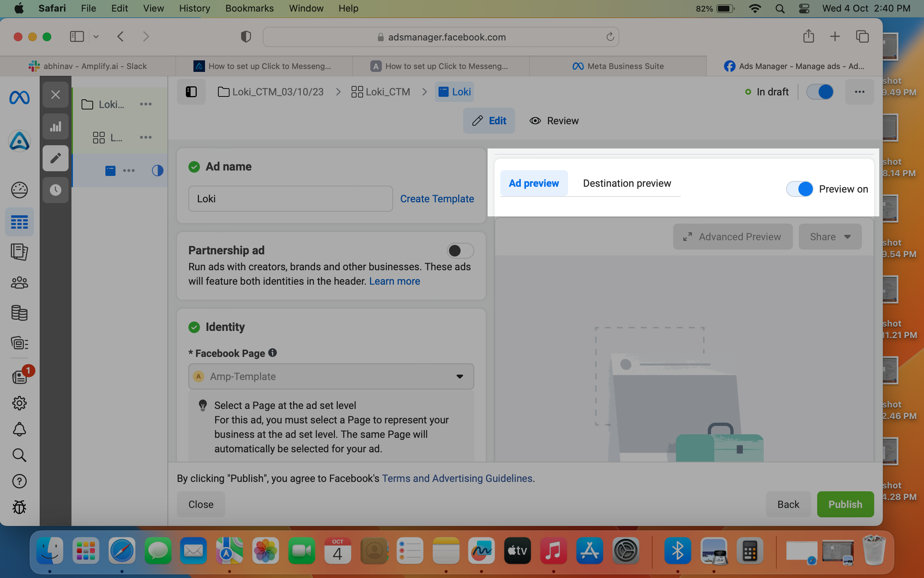Open Spotlight search in menu bar
Screen dimensions: 924x578
[x=780, y=8]
